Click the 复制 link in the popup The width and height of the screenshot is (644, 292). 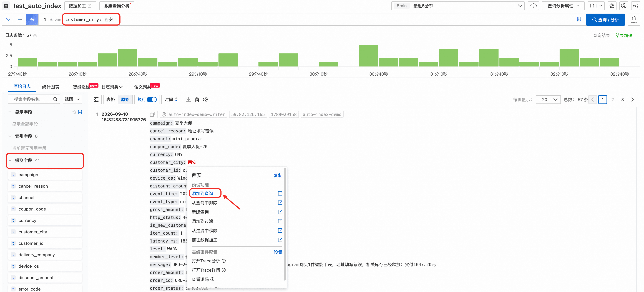[x=278, y=175]
